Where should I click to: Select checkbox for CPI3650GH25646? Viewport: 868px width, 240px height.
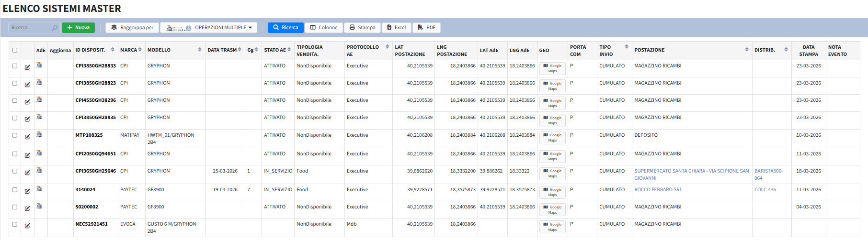click(15, 171)
